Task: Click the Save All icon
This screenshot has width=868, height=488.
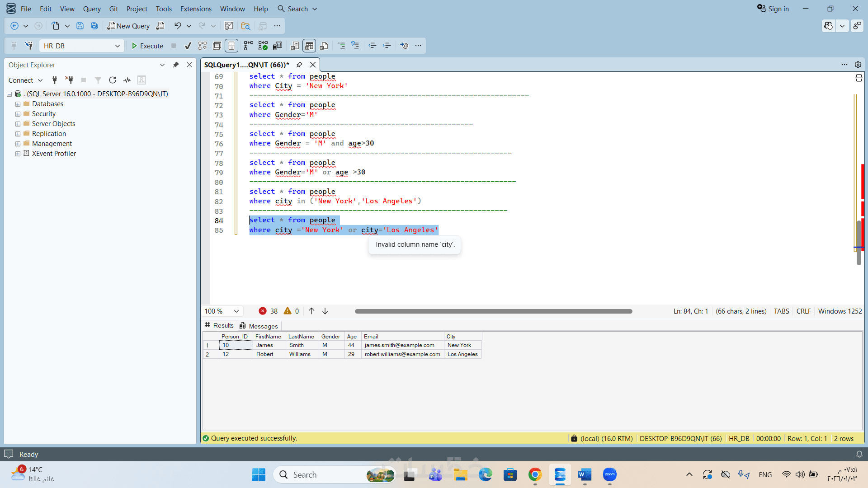Action: 94,26
